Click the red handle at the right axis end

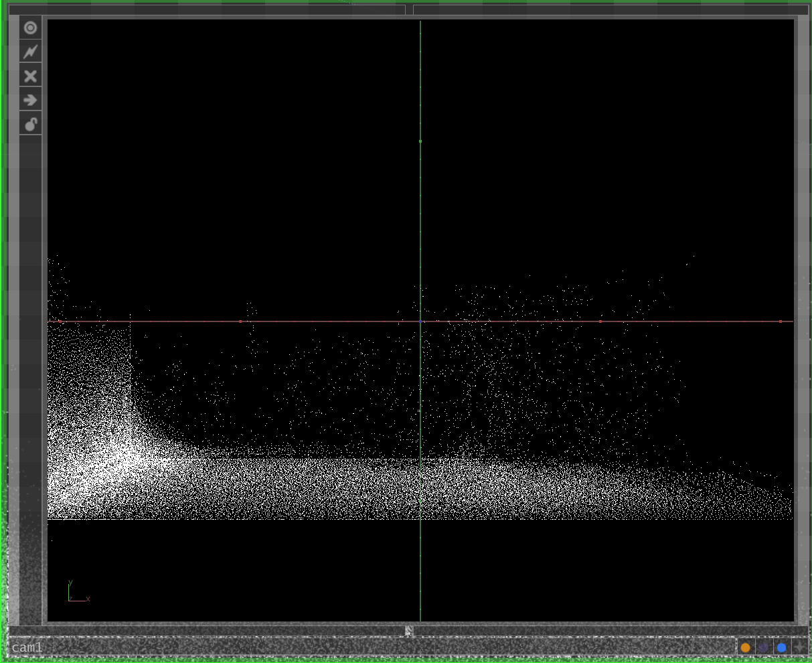pyautogui.click(x=781, y=321)
